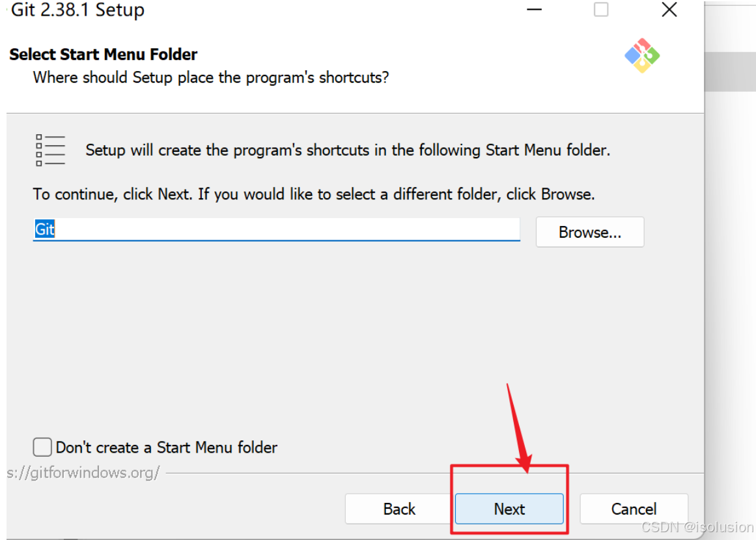The height and width of the screenshot is (540, 756).
Task: Click the 'To continue, click Next' instruction text
Action: 314,194
